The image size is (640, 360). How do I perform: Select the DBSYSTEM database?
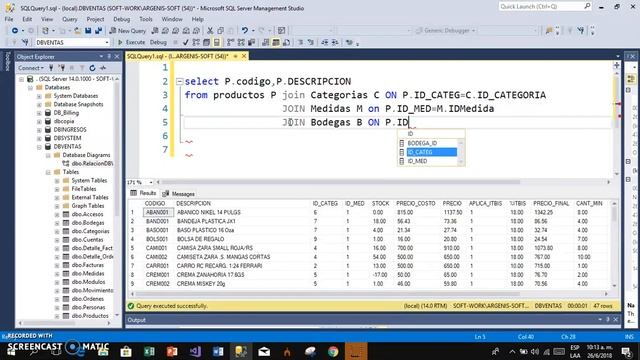click(x=67, y=138)
